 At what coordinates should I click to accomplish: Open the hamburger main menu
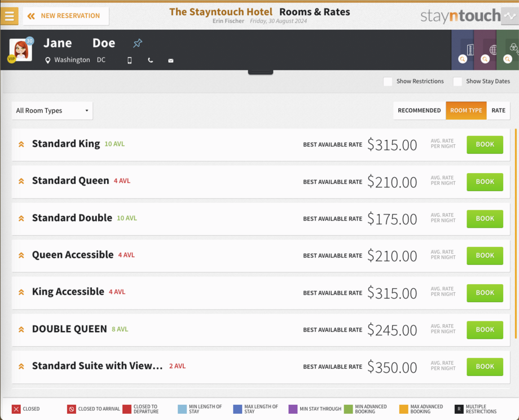click(x=9, y=16)
